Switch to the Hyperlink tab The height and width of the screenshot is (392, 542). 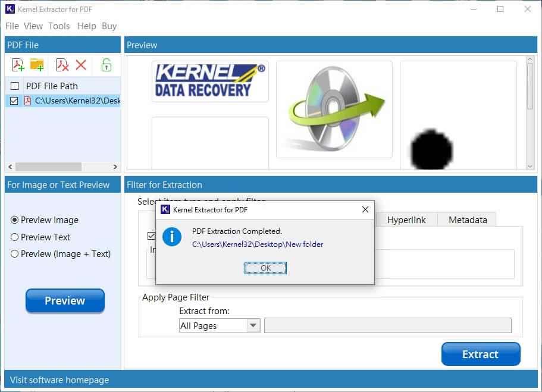point(406,220)
